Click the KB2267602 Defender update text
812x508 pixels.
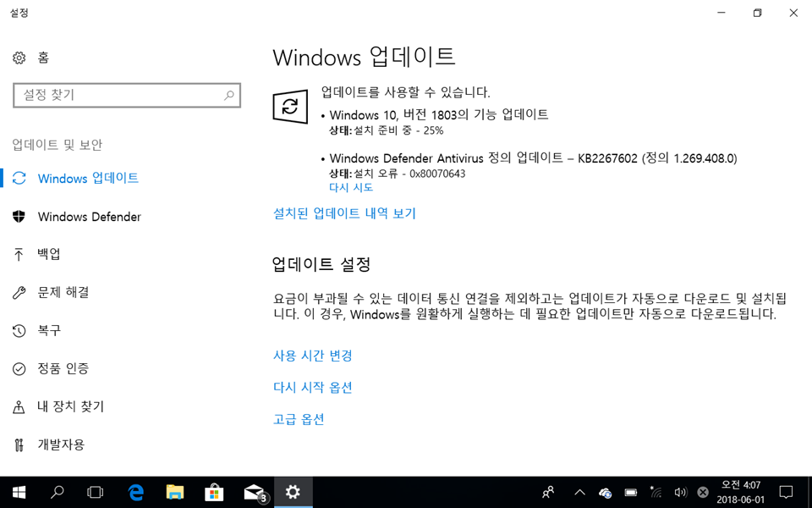tap(534, 158)
